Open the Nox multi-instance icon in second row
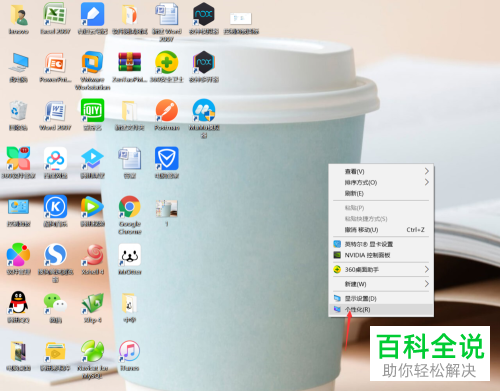The image size is (500, 391). (x=204, y=62)
